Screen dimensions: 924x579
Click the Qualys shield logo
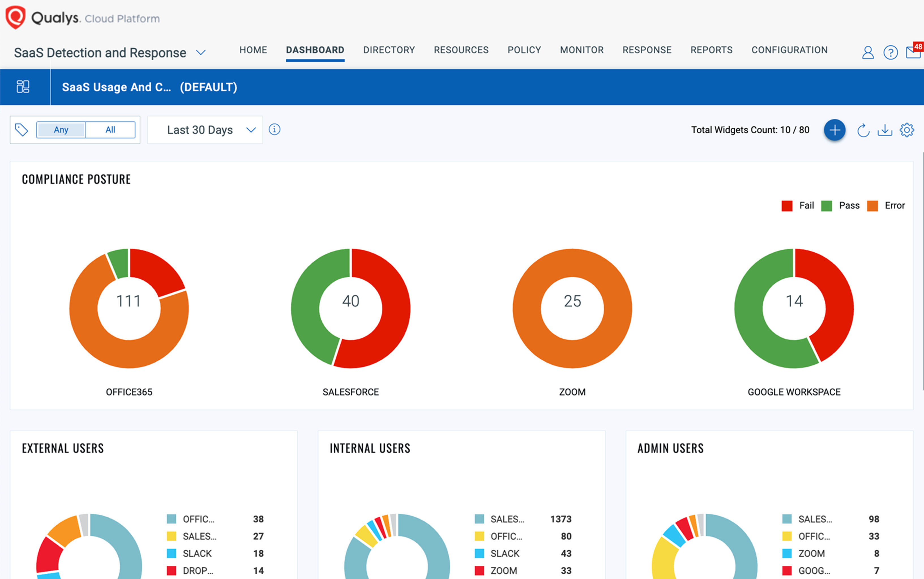[x=15, y=18]
